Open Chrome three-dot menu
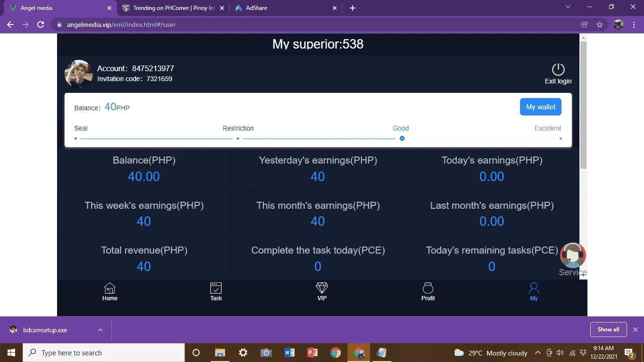 pyautogui.click(x=634, y=25)
